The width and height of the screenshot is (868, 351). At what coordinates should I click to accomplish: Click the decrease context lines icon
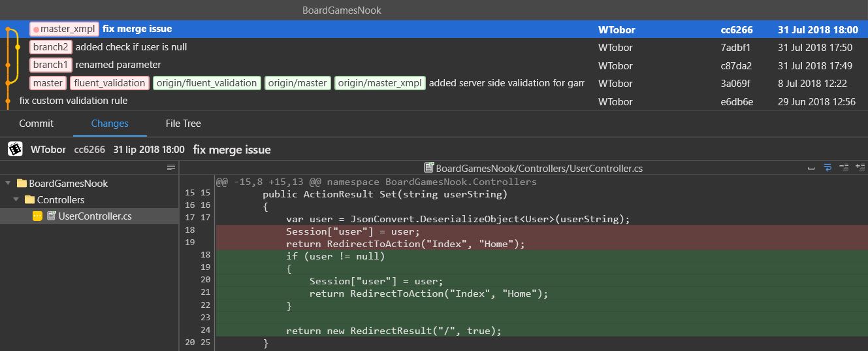coord(843,168)
